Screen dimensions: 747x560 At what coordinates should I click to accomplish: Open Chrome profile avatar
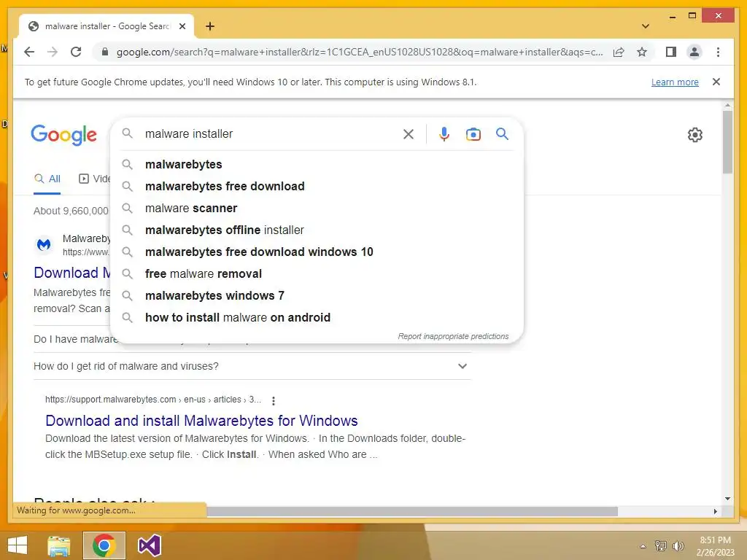pos(694,52)
